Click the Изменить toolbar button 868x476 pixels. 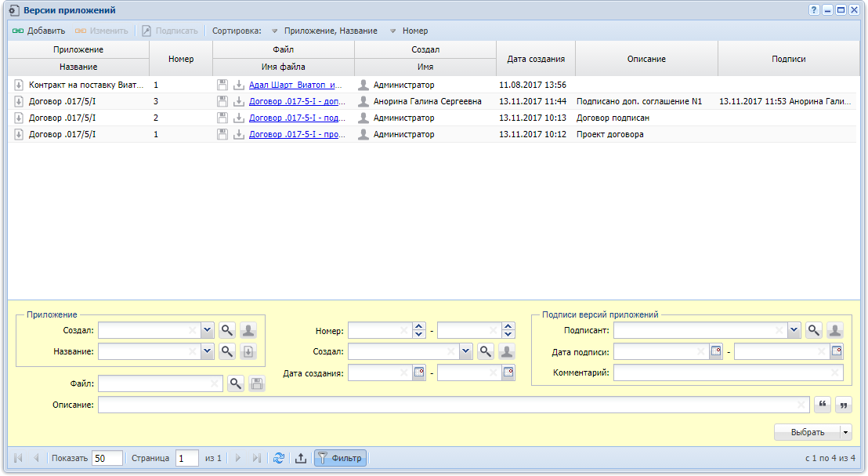[101, 31]
